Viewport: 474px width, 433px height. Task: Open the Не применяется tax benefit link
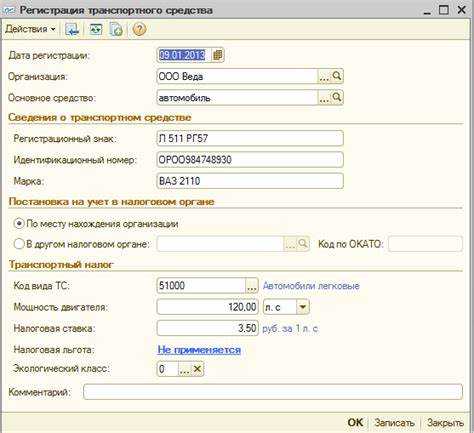pos(199,350)
